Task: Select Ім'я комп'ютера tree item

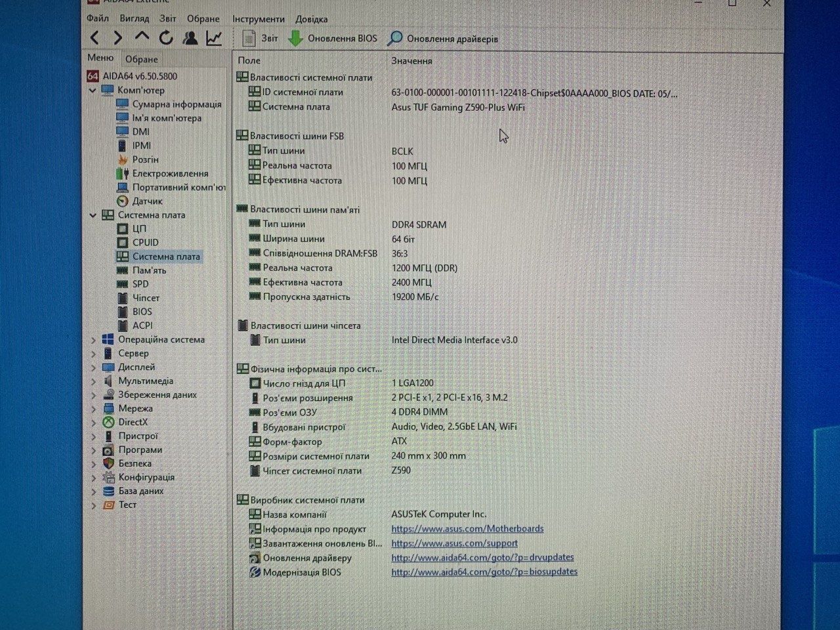Action: coord(167,118)
